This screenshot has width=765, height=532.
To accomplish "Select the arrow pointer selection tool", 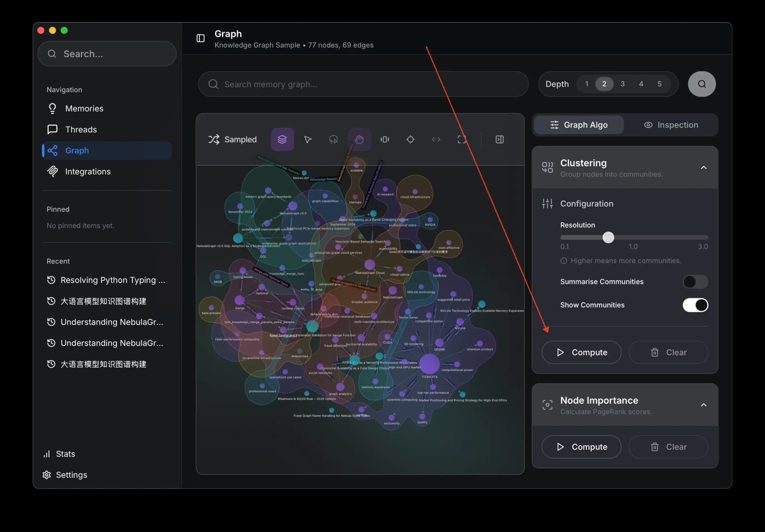I will coord(308,139).
